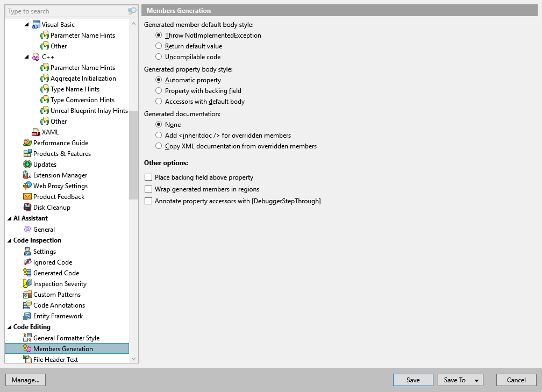Click the Inspection Severity icon

pyautogui.click(x=27, y=283)
